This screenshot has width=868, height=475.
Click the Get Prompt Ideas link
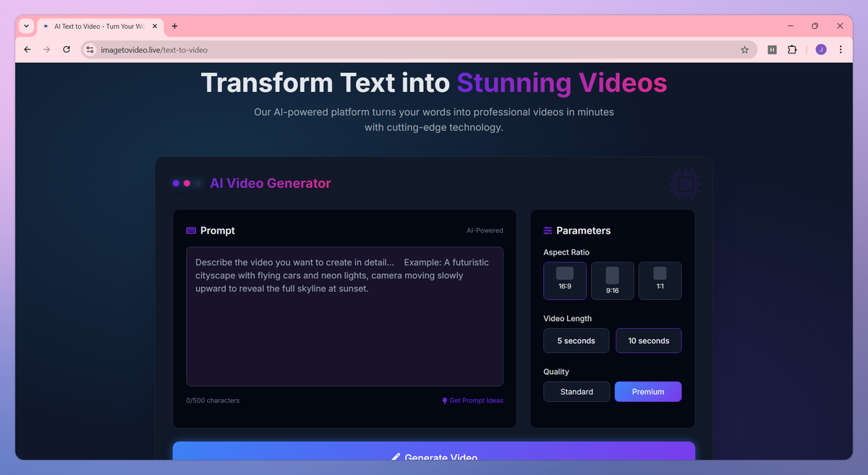coord(472,401)
